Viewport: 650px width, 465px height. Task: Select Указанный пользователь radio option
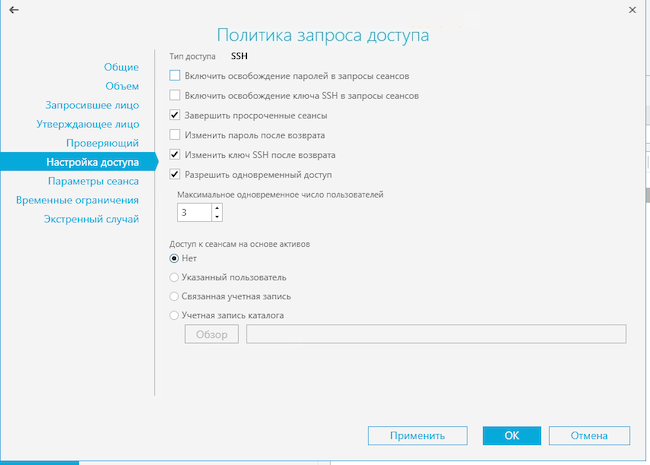tap(174, 277)
